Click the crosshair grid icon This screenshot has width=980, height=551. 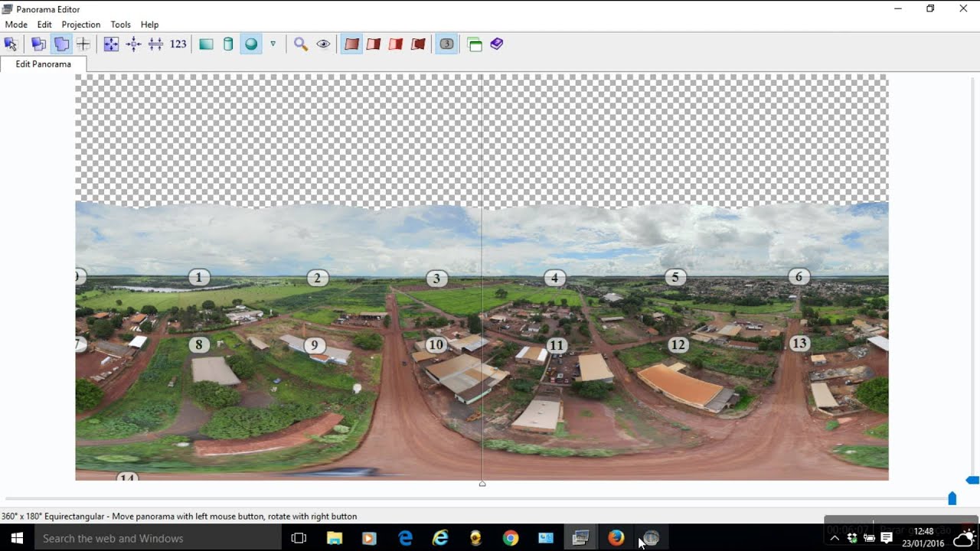(x=83, y=44)
